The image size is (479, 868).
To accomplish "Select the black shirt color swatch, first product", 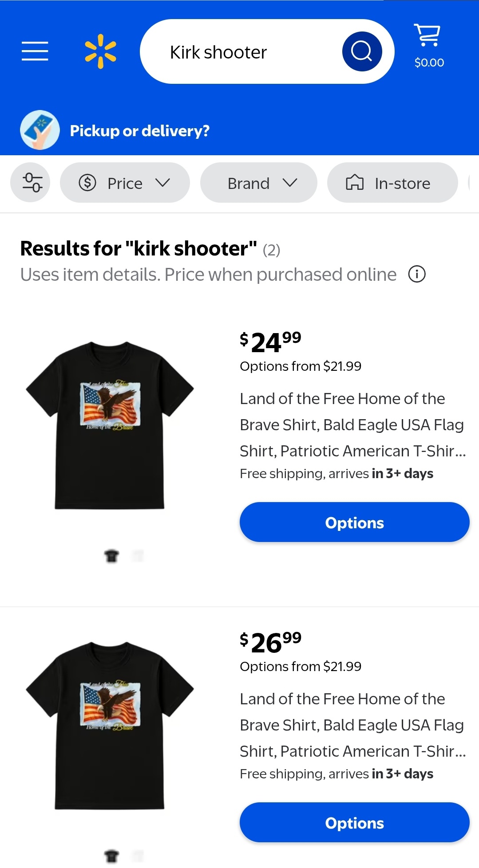I will coord(112,555).
